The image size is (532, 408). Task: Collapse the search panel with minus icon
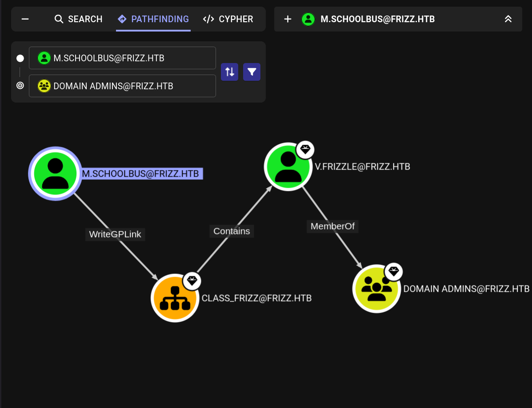tap(25, 19)
